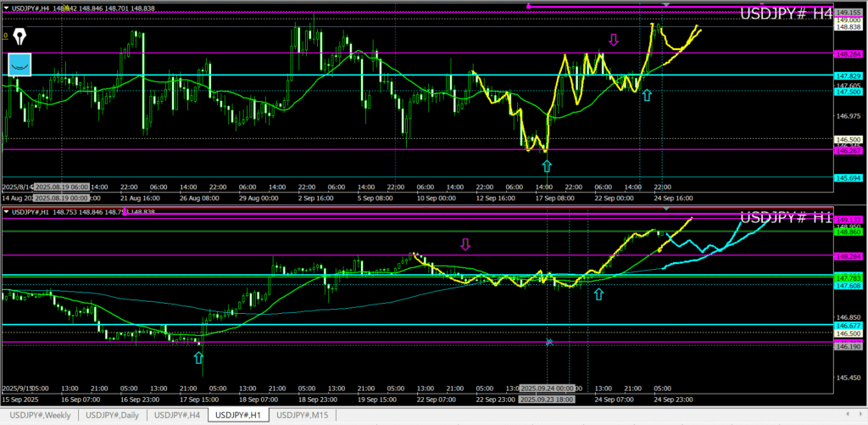Select the 145.694 cyan price level label
The width and height of the screenshot is (868, 425).
coord(849,177)
